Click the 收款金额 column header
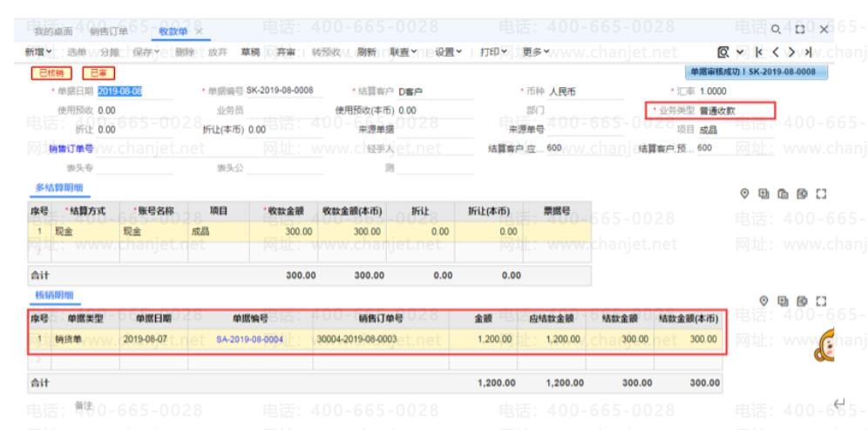 284,211
